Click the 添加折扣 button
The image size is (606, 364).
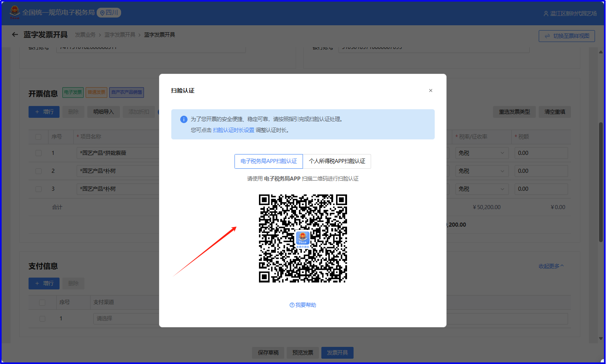tap(139, 112)
